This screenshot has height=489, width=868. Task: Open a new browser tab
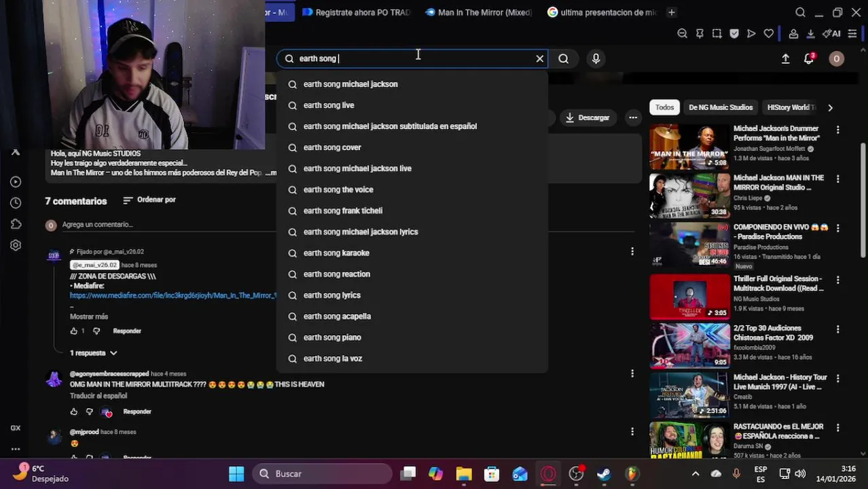click(x=671, y=12)
